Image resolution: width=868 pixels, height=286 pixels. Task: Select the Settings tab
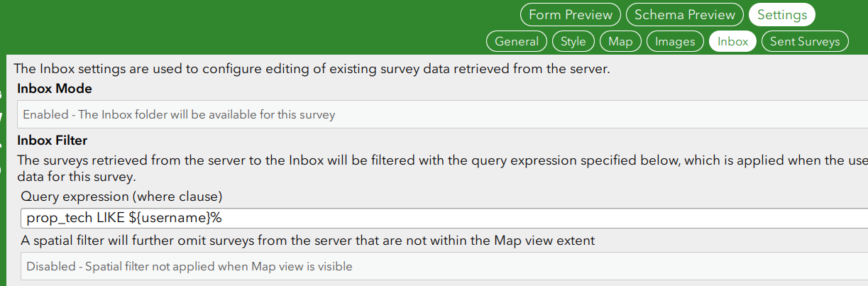pyautogui.click(x=781, y=14)
